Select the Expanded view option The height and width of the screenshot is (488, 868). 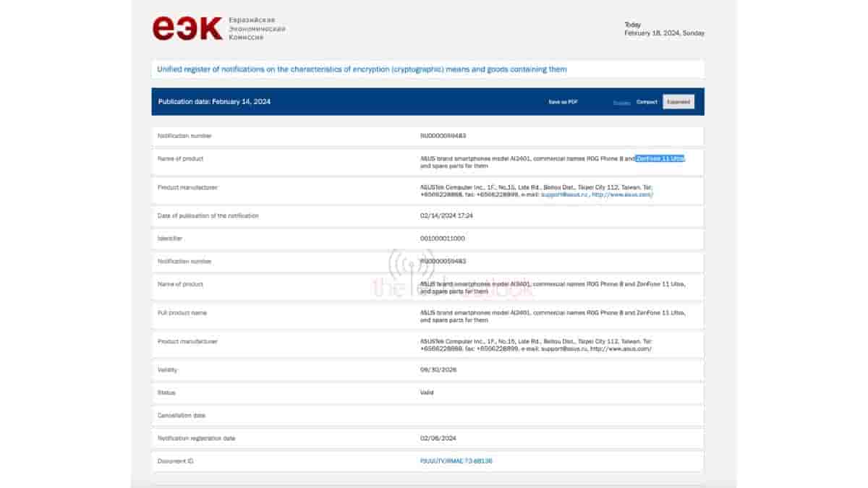[x=678, y=101]
